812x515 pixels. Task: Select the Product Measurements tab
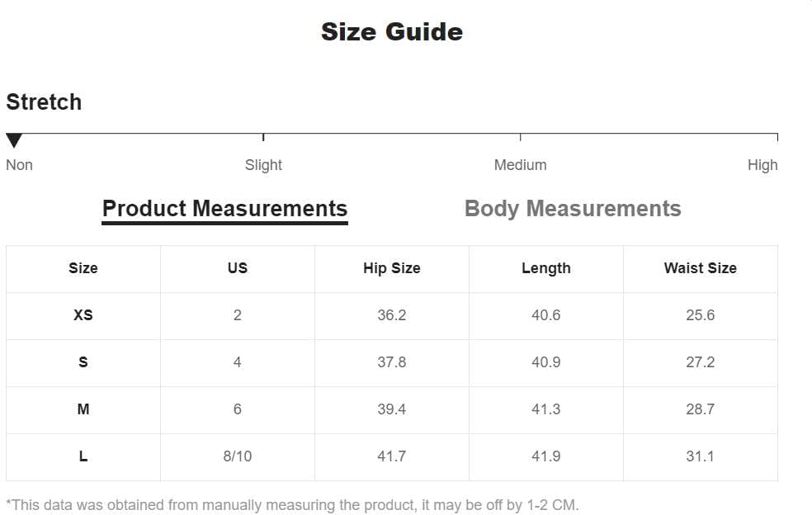point(224,209)
